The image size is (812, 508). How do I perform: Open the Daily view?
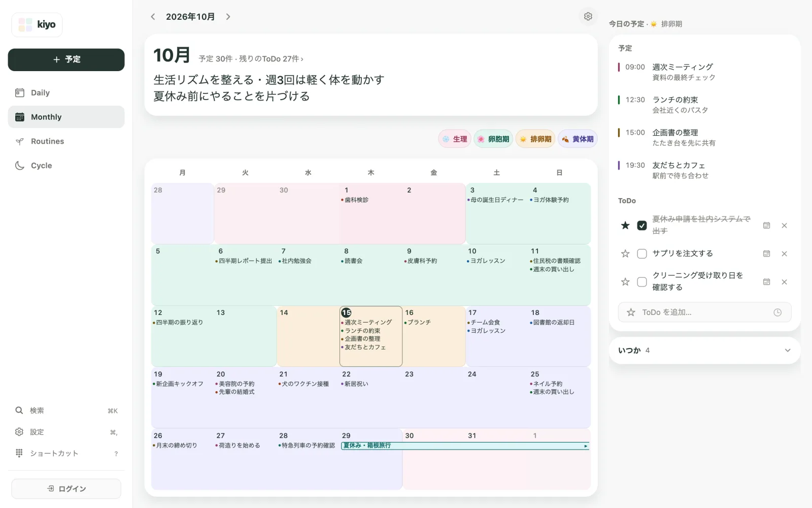point(66,92)
